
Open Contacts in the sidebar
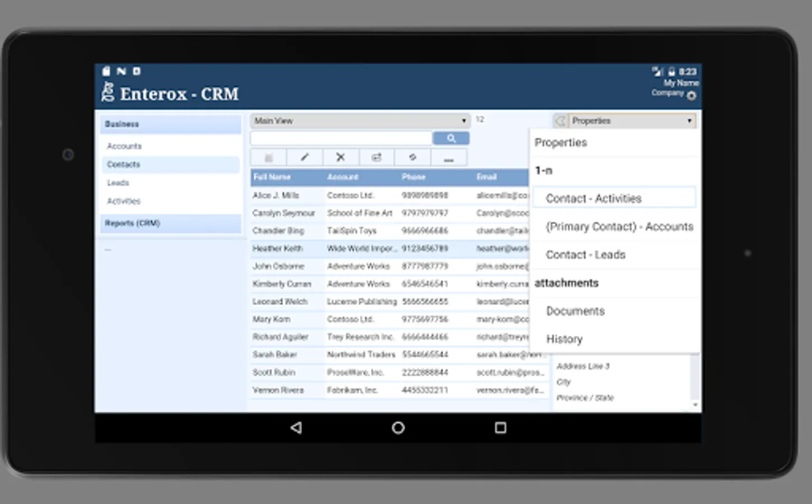click(x=171, y=165)
